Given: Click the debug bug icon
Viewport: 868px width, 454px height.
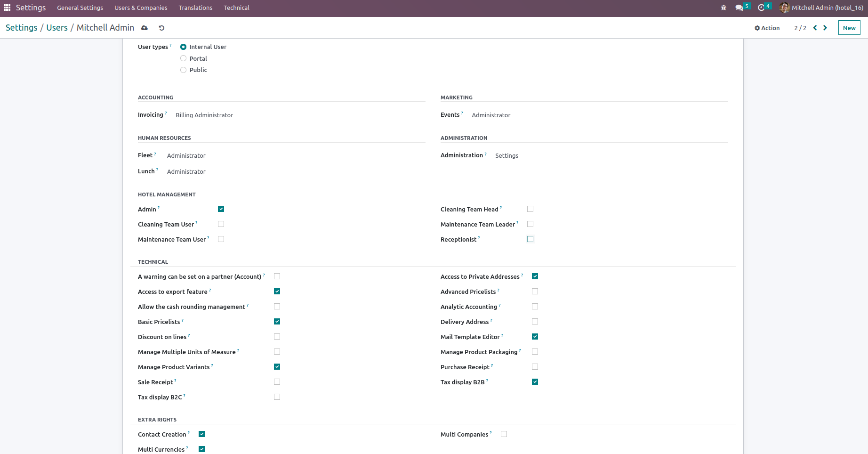Looking at the screenshot, I should click(723, 8).
